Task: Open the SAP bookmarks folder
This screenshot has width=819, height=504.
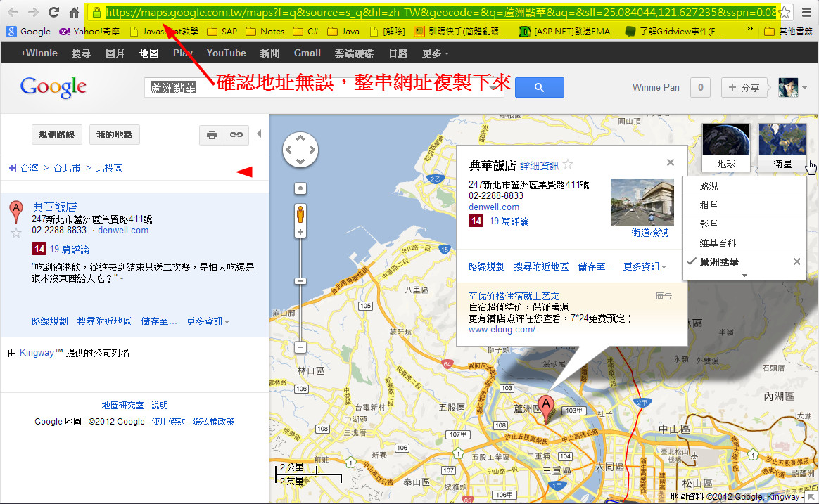Action: coord(222,32)
